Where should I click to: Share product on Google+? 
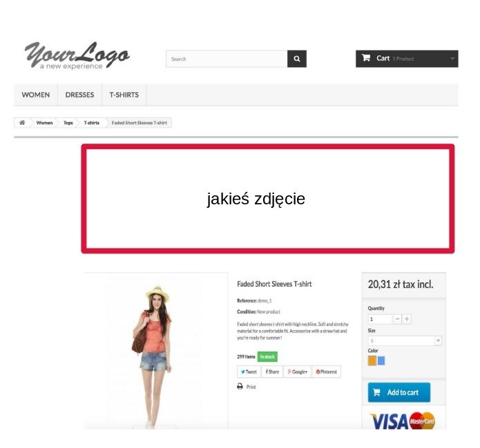[297, 372]
